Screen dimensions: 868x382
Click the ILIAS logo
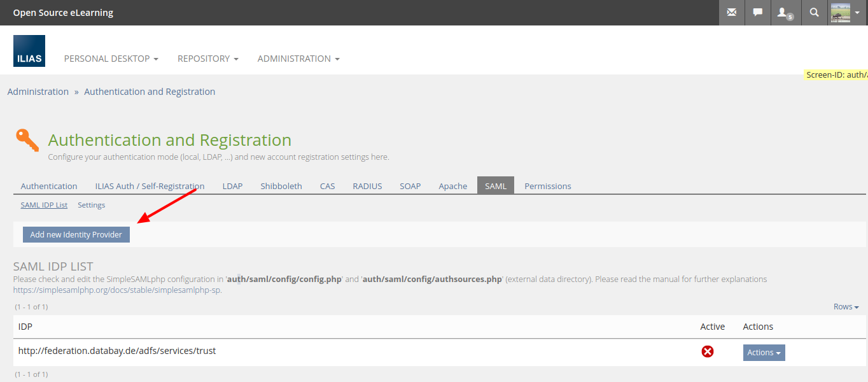pos(29,51)
